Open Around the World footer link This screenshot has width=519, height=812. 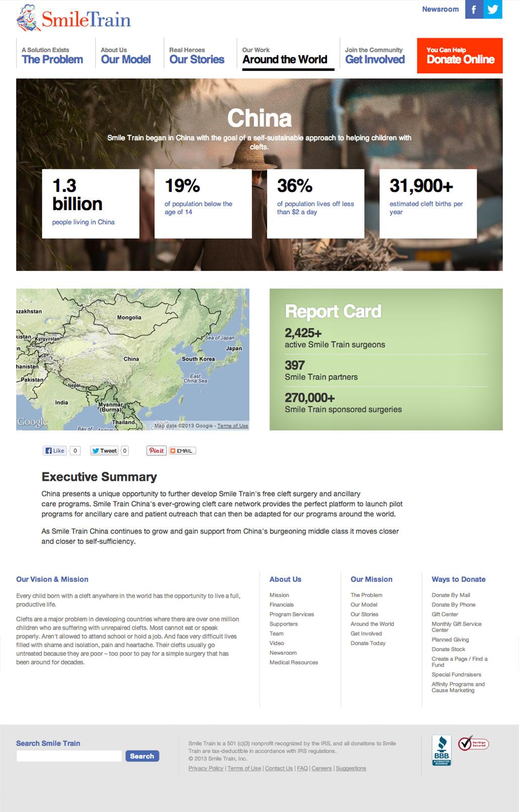pos(372,624)
